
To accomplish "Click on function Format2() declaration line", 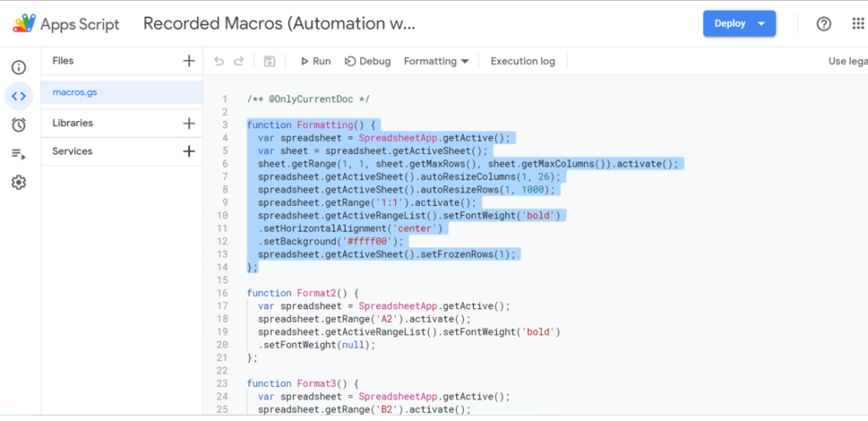I will tap(303, 293).
